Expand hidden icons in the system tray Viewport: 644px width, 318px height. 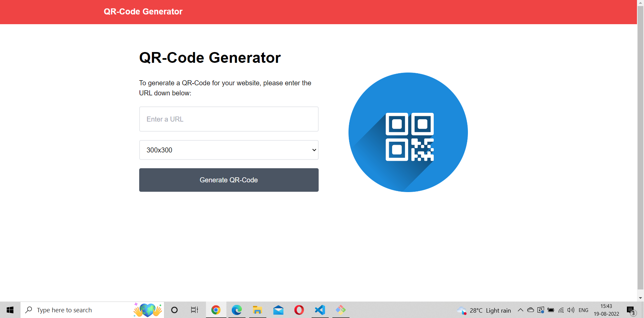point(521,310)
